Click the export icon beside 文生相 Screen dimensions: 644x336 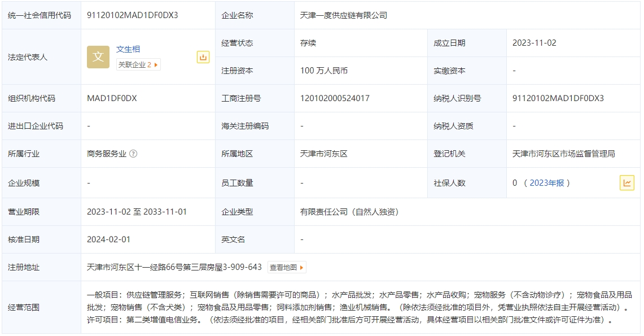click(x=203, y=57)
